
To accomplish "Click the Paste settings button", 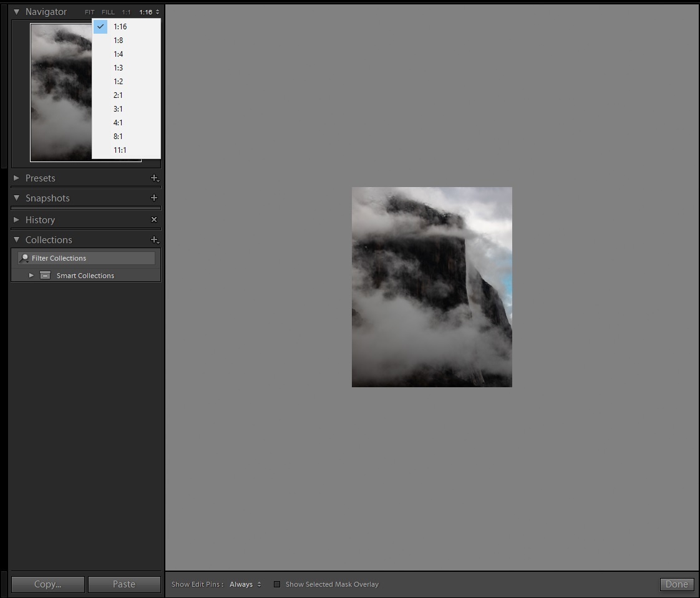I will point(124,584).
